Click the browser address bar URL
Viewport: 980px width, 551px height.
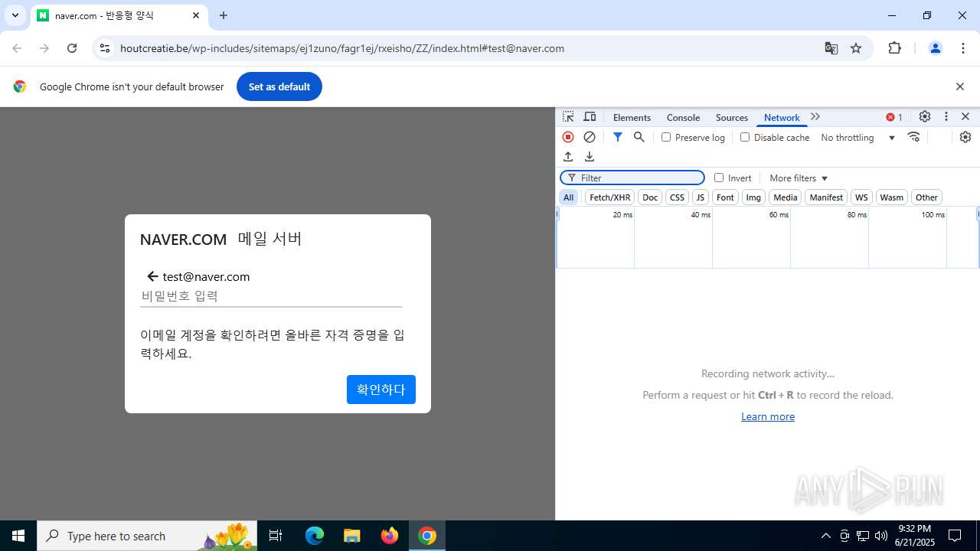coord(342,48)
